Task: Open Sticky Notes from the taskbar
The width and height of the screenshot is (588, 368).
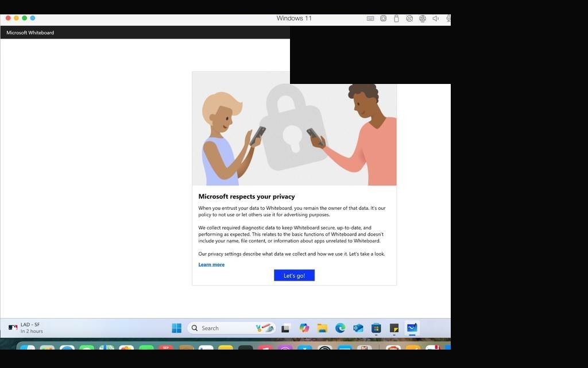Action: 394,328
